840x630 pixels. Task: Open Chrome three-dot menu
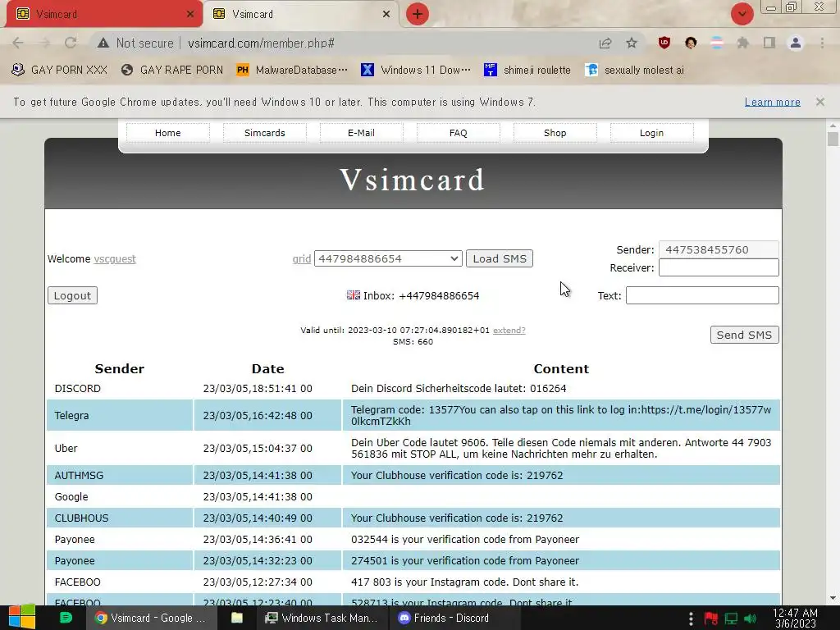pyautogui.click(x=822, y=43)
